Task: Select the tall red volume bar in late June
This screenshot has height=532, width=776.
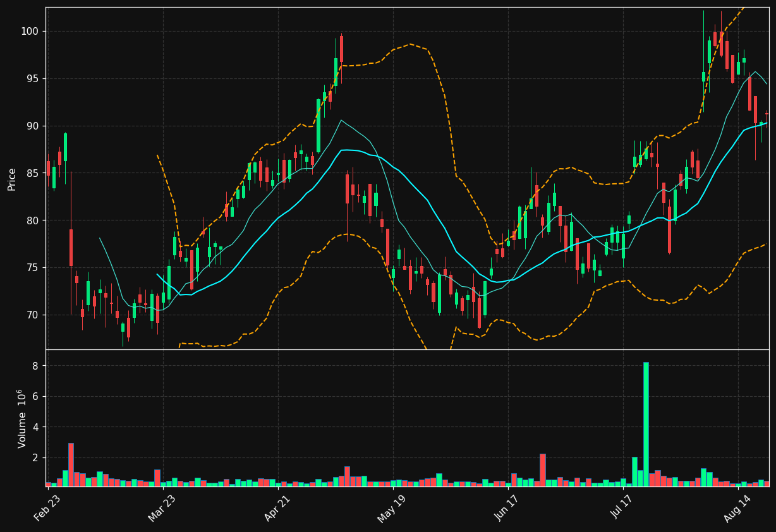Action: [x=543, y=470]
